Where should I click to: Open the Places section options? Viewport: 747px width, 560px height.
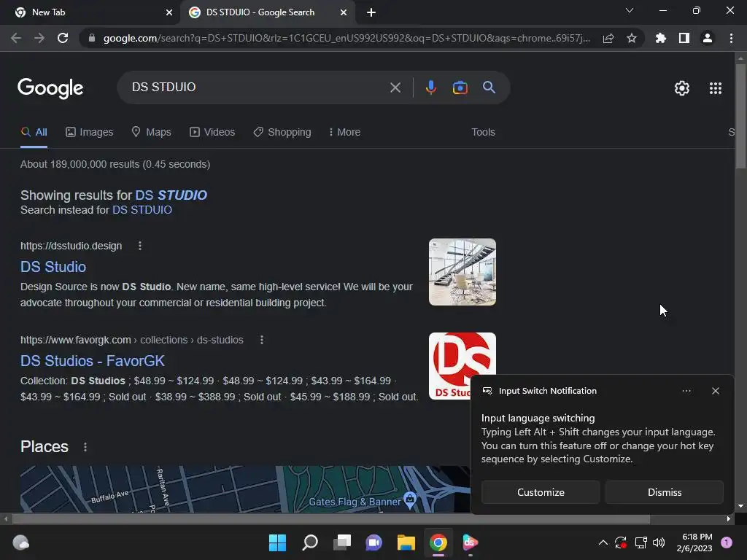[x=85, y=447]
